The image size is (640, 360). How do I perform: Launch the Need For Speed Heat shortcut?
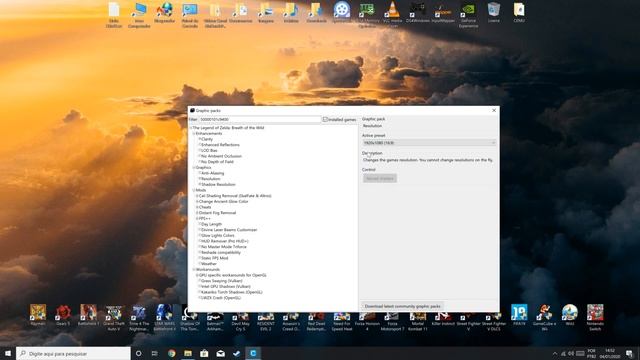pyautogui.click(x=342, y=320)
